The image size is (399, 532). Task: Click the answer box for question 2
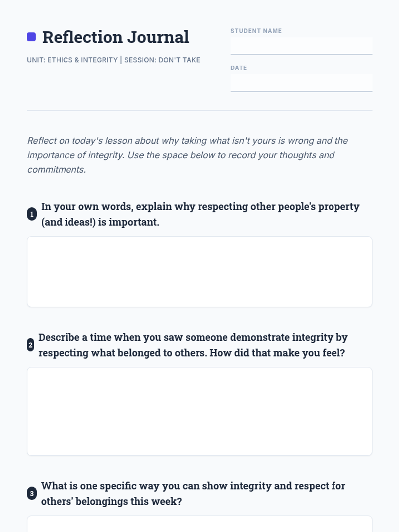tap(199, 411)
